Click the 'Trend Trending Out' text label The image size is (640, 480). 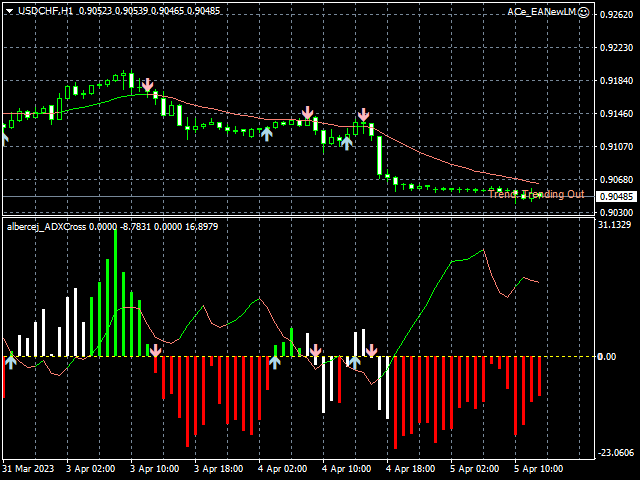coord(536,194)
